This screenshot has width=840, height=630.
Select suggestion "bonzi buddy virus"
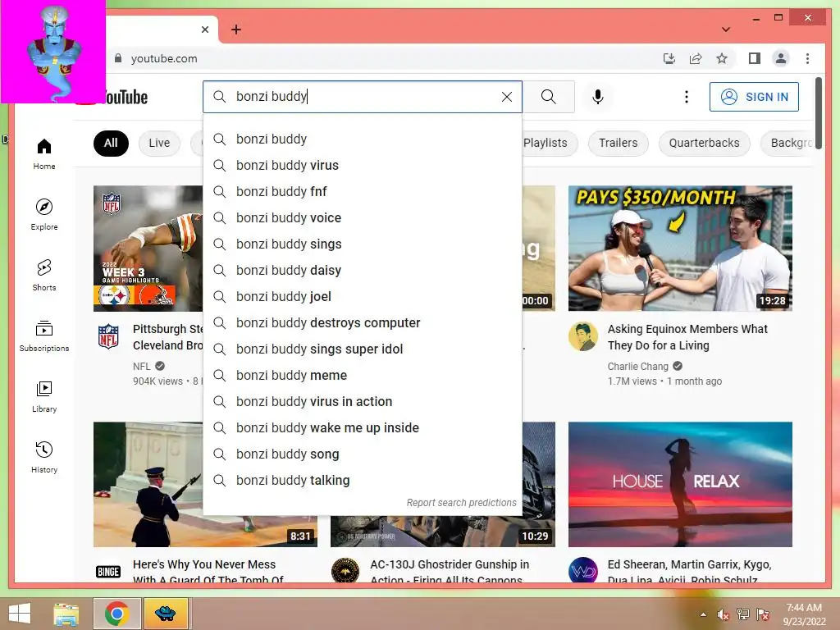click(363, 166)
